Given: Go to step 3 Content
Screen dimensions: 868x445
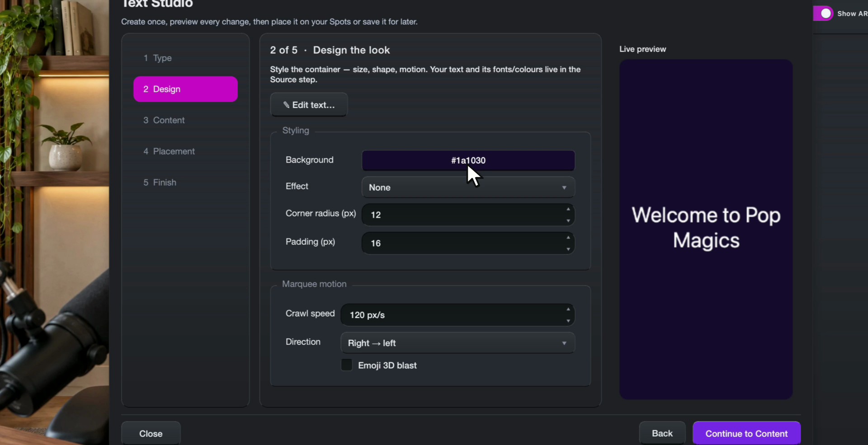Looking at the screenshot, I should click(185, 120).
